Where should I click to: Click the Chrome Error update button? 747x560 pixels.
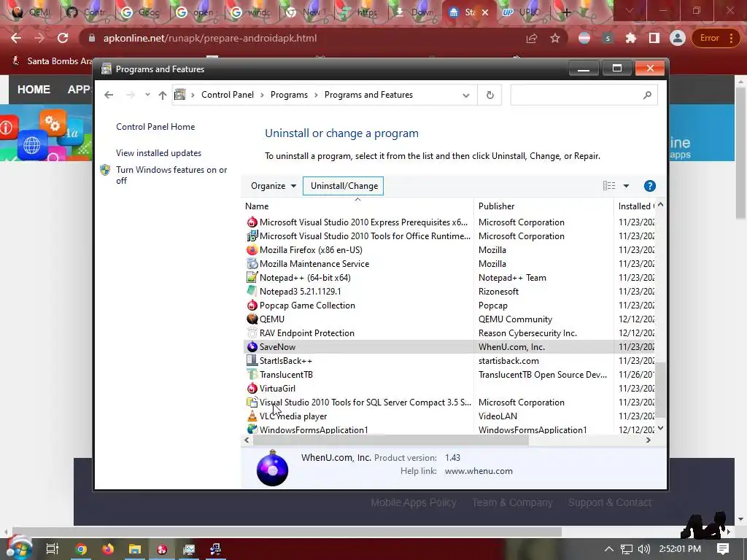715,38
